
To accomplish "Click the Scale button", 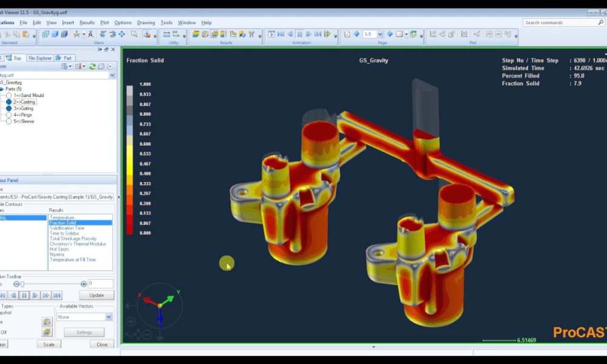I will point(49,344).
